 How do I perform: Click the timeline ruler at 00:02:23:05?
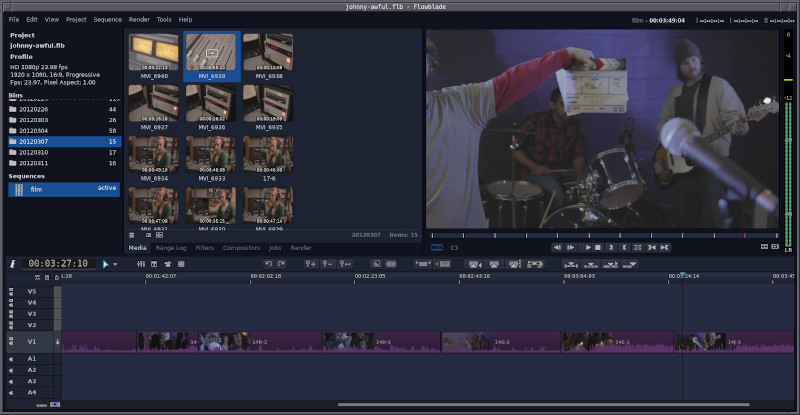pos(369,276)
